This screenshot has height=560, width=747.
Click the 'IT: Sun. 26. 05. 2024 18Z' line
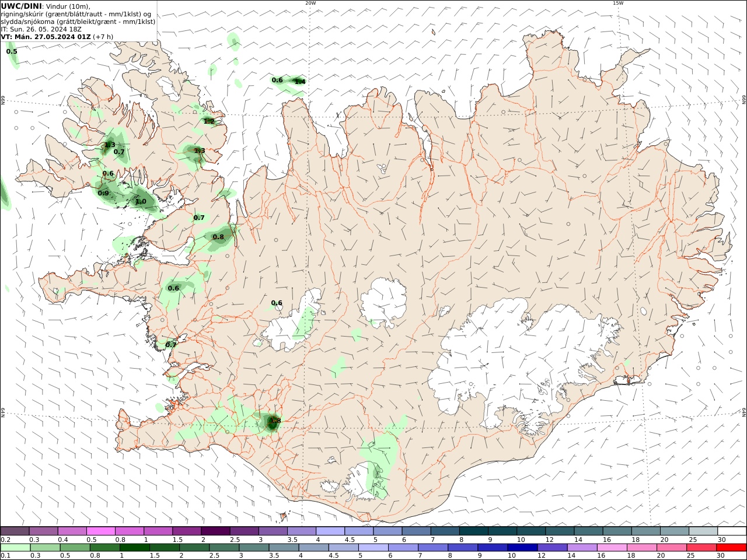click(x=41, y=29)
